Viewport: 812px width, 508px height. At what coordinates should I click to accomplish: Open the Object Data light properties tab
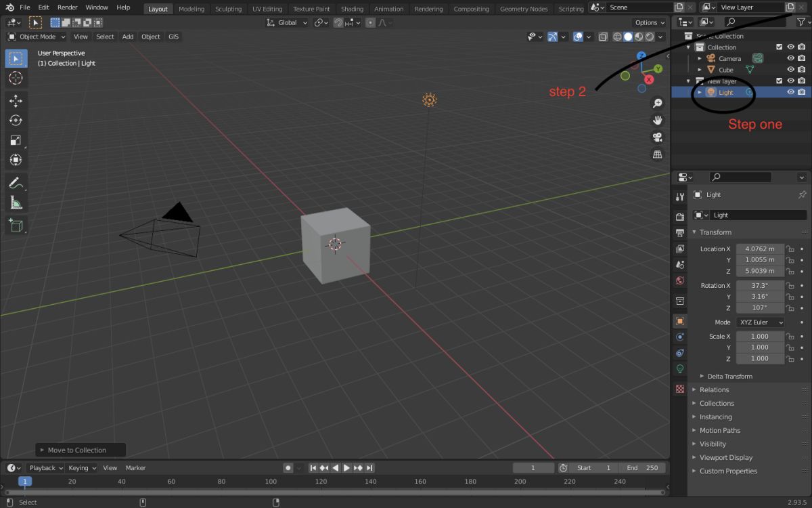680,369
